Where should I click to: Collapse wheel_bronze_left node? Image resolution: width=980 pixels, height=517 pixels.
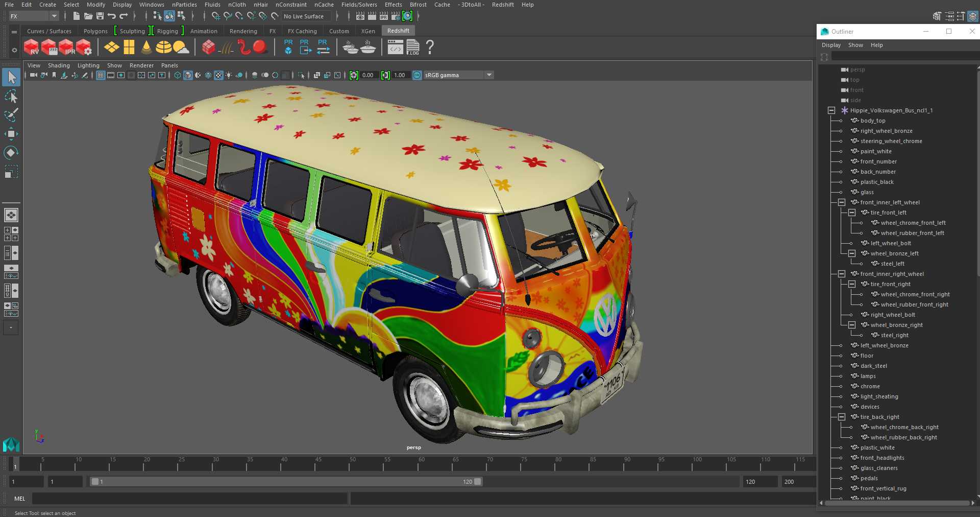point(852,253)
